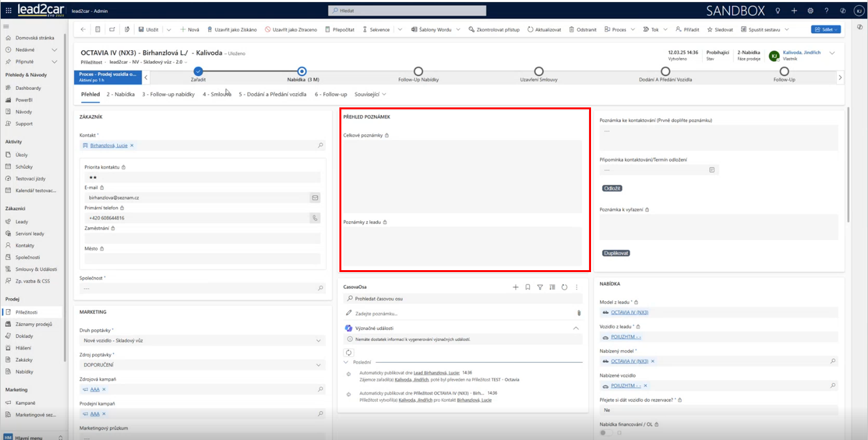Screen dimensions: 868x440
Task: Click the Uložit save icon in toolbar
Action: (x=141, y=29)
